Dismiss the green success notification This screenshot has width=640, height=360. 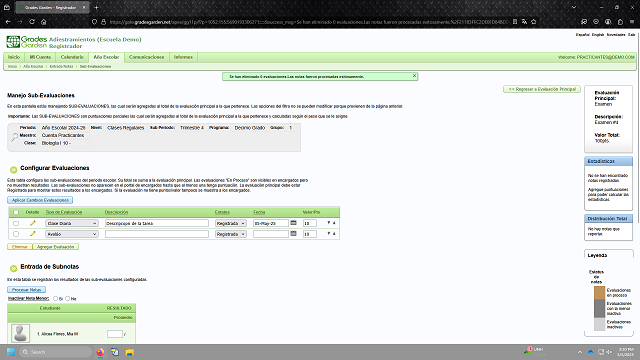click(414, 76)
